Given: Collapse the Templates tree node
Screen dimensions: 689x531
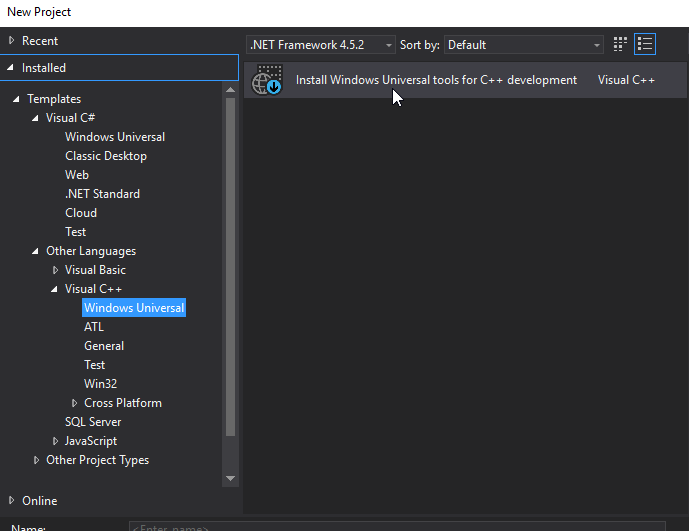Looking at the screenshot, I should (x=16, y=99).
